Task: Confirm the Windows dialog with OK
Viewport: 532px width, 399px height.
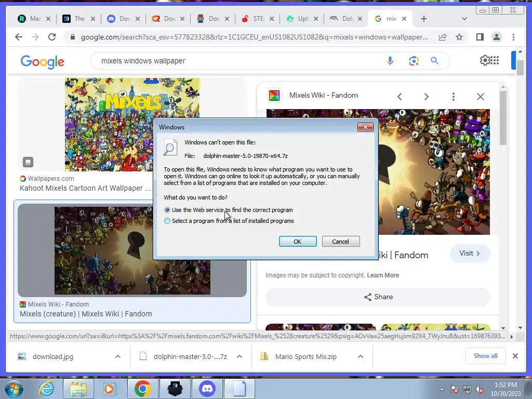Action: click(x=298, y=242)
